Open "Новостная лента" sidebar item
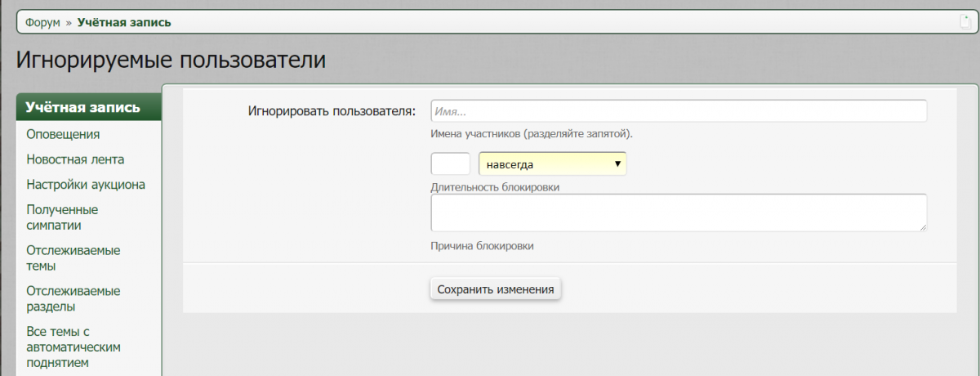The width and height of the screenshot is (980, 376). 75,159
